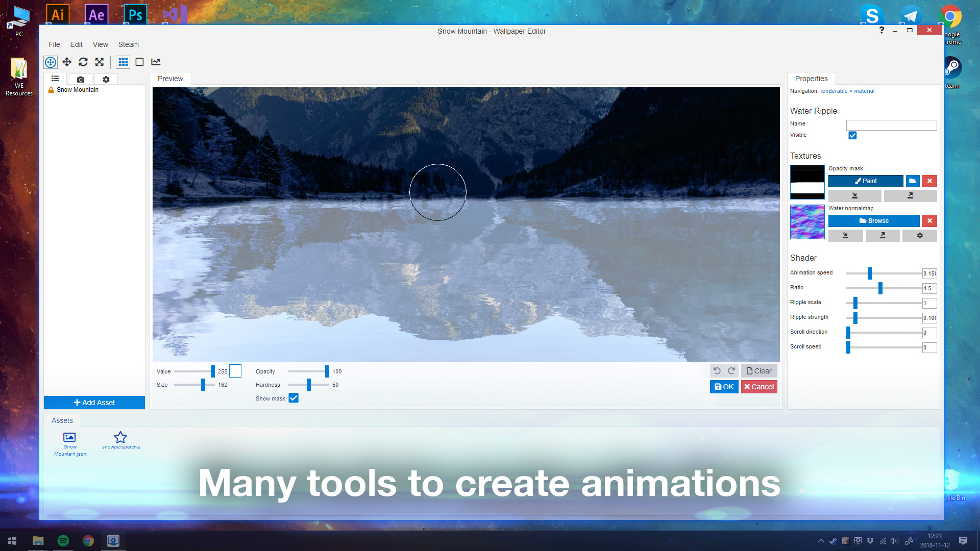The width and height of the screenshot is (980, 551).
Task: Click Clear to reset canvas
Action: pos(757,371)
